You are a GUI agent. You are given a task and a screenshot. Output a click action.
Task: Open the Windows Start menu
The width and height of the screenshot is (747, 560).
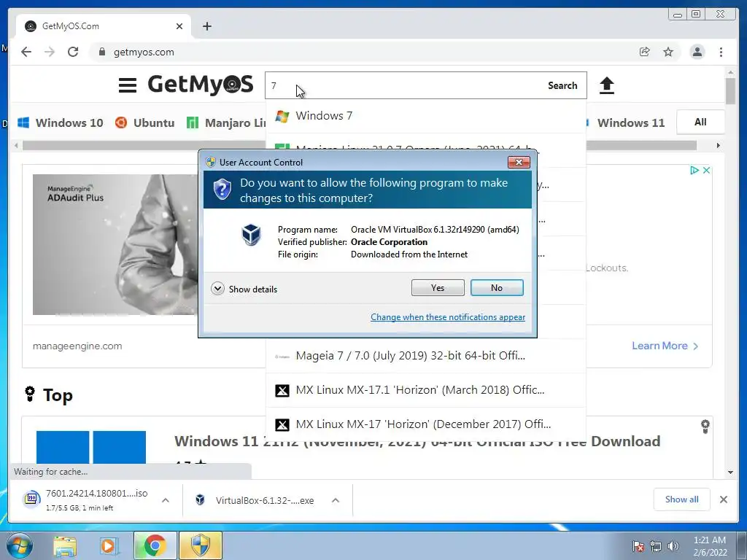point(19,545)
